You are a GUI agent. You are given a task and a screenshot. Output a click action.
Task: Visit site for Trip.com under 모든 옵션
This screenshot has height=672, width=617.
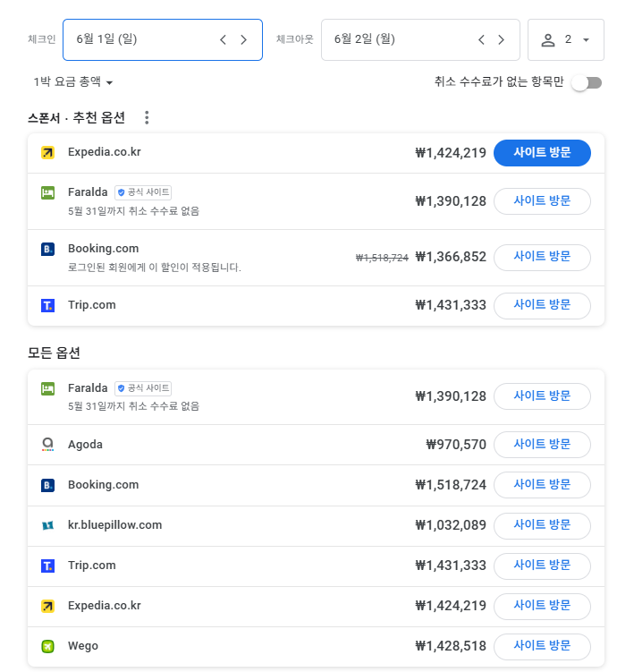point(542,566)
